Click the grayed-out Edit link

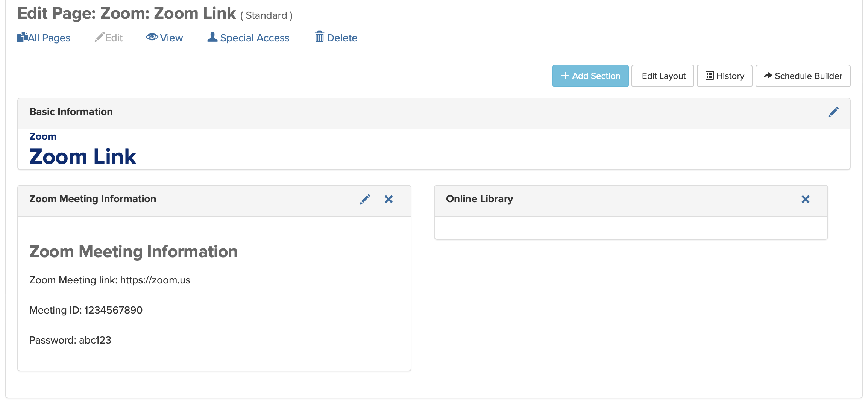pos(109,38)
